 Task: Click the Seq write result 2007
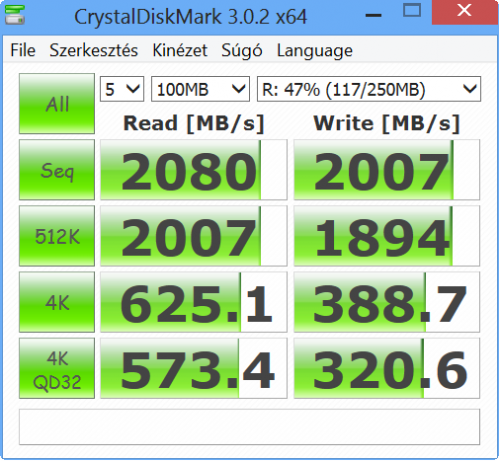[x=387, y=170]
